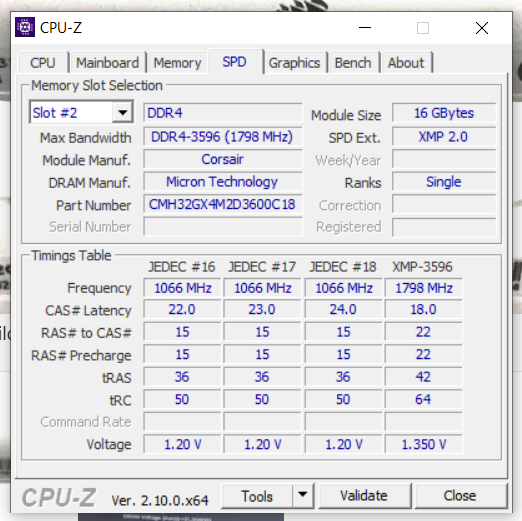Click the JEDEC #17 tRAS value 36
The image size is (522, 521).
click(262, 377)
